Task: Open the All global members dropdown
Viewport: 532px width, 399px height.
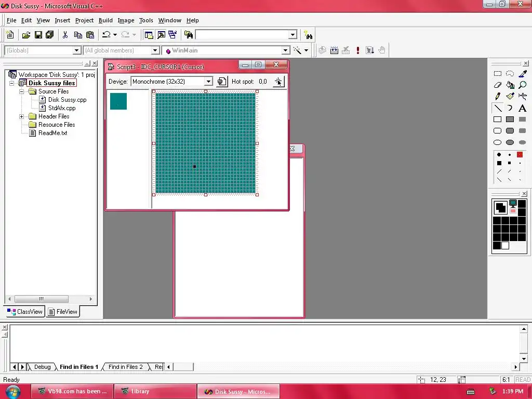Action: pos(155,50)
